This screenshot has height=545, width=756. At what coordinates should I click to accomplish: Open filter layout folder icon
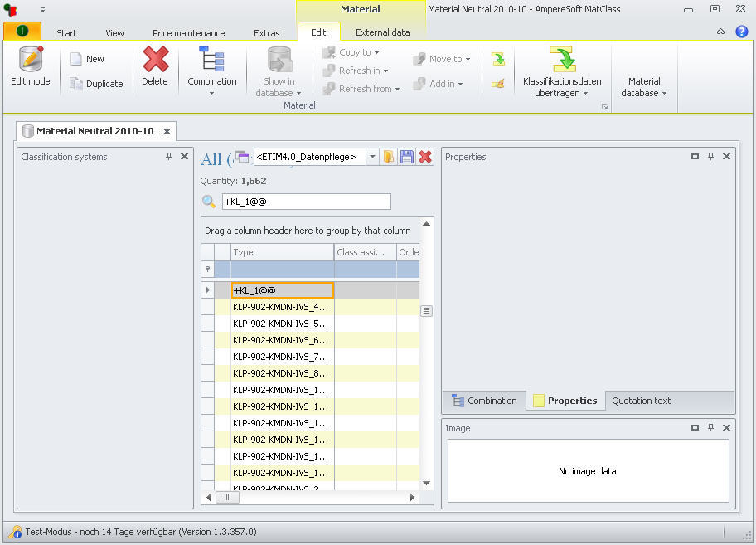(389, 157)
